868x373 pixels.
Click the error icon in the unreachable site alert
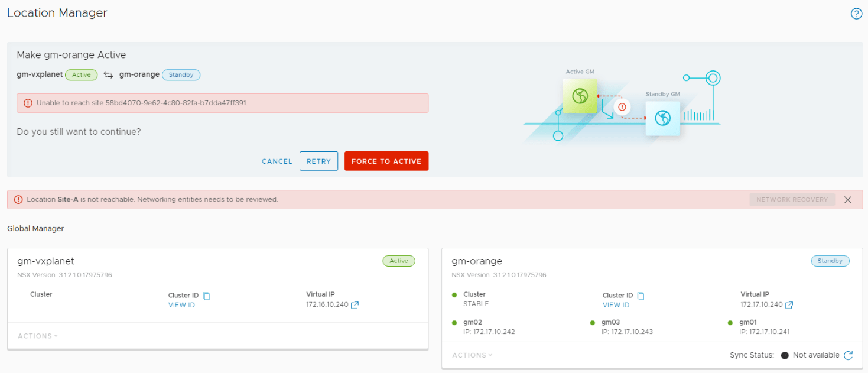coord(28,103)
